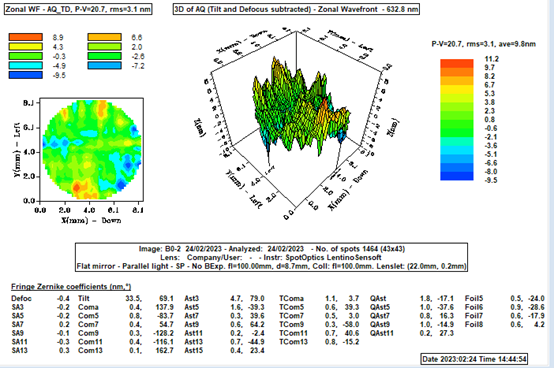Click the 'Zonal WF - AQ_TD' title box
The height and width of the screenshot is (368, 554).
point(78,9)
